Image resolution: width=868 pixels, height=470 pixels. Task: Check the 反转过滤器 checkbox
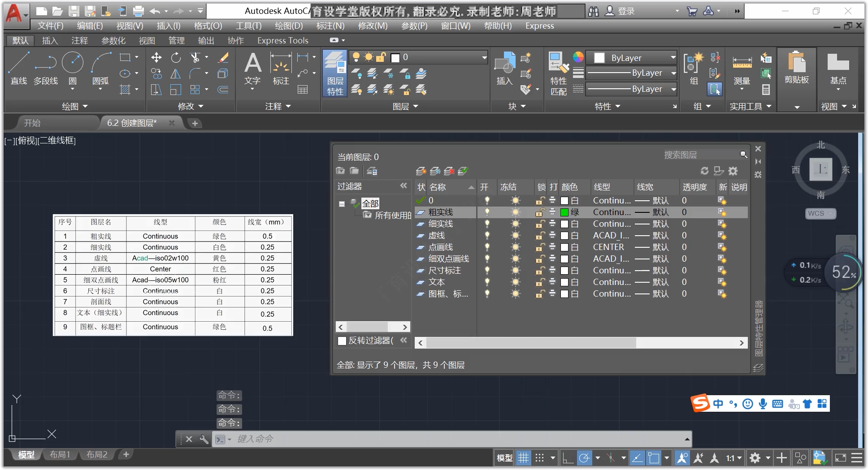pyautogui.click(x=342, y=341)
